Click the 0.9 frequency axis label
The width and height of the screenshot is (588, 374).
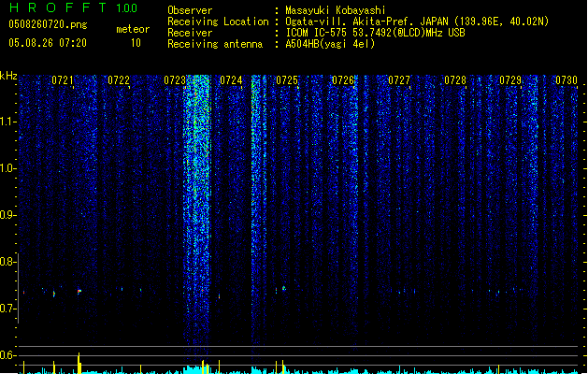point(7,214)
